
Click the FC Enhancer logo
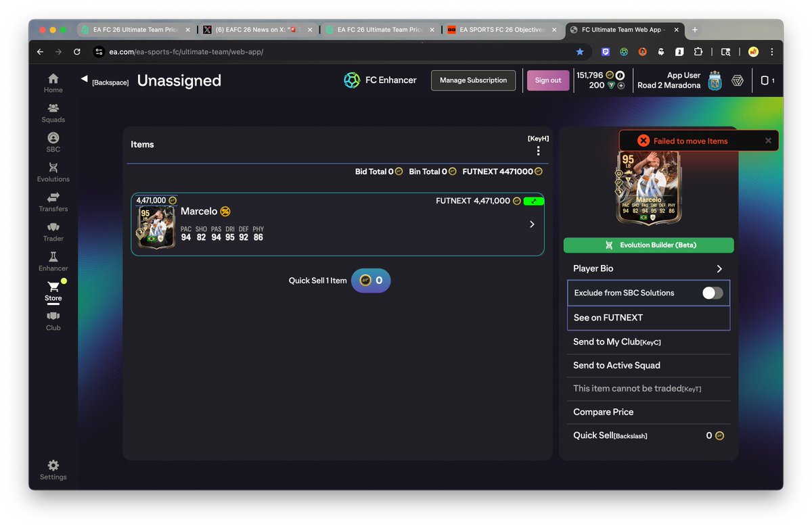[352, 80]
